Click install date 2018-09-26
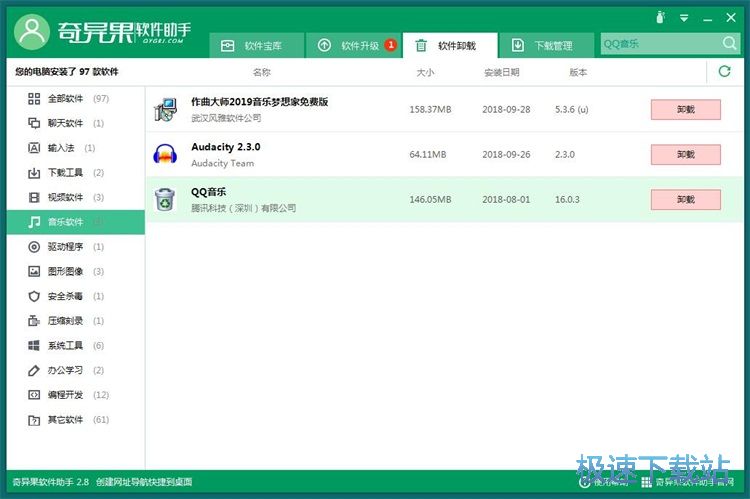The height and width of the screenshot is (499, 750). 506,155
